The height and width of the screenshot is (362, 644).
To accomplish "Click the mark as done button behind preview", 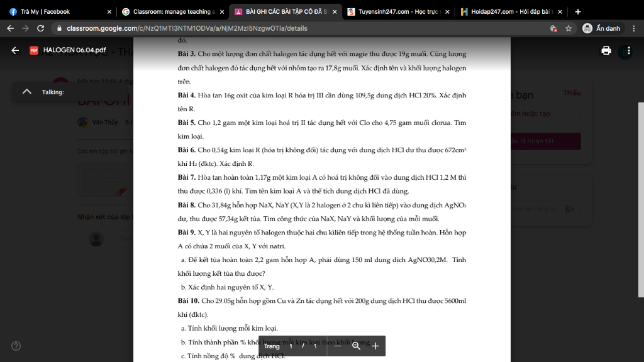I will click(546, 141).
